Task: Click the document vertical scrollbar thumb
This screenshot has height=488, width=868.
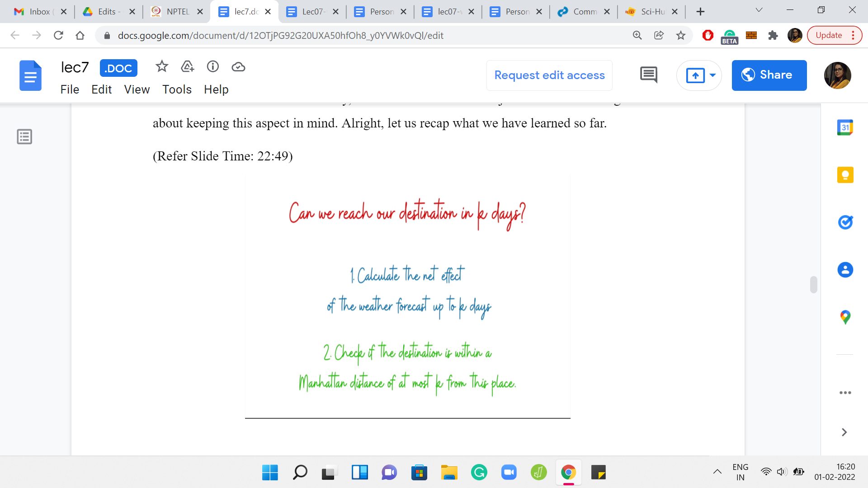Action: point(813,285)
